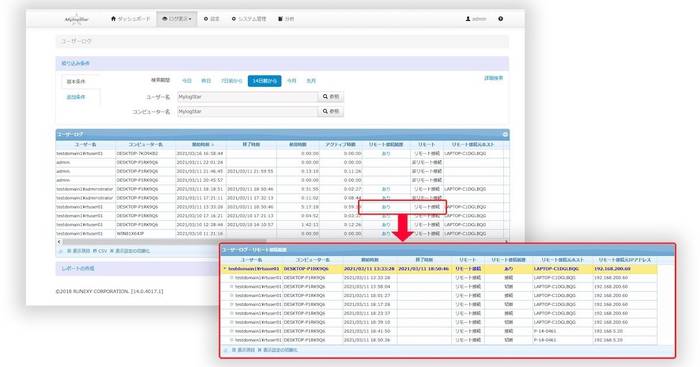Click あり link in 2021/03/11 18:18:51 row
700x367 pixels.
pos(386,189)
